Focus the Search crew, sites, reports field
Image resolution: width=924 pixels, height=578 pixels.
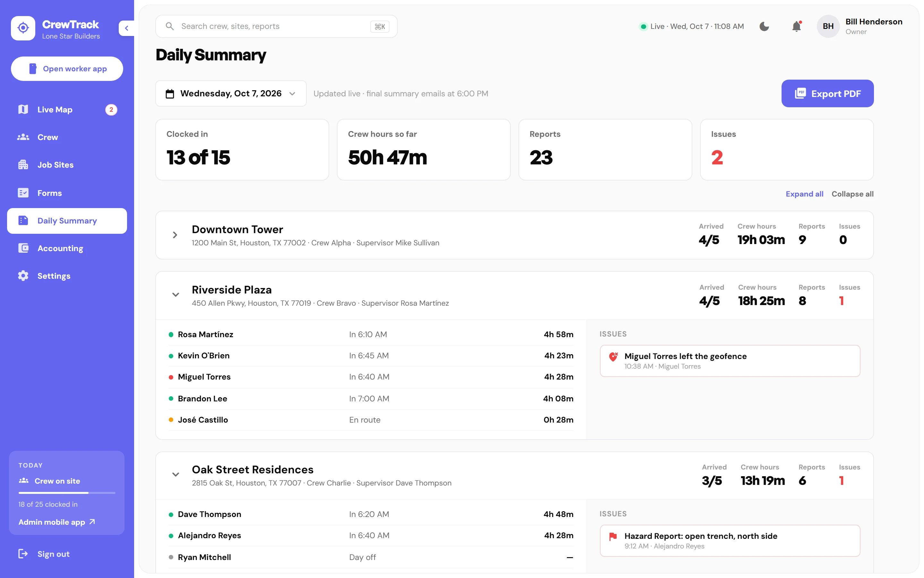tap(276, 26)
